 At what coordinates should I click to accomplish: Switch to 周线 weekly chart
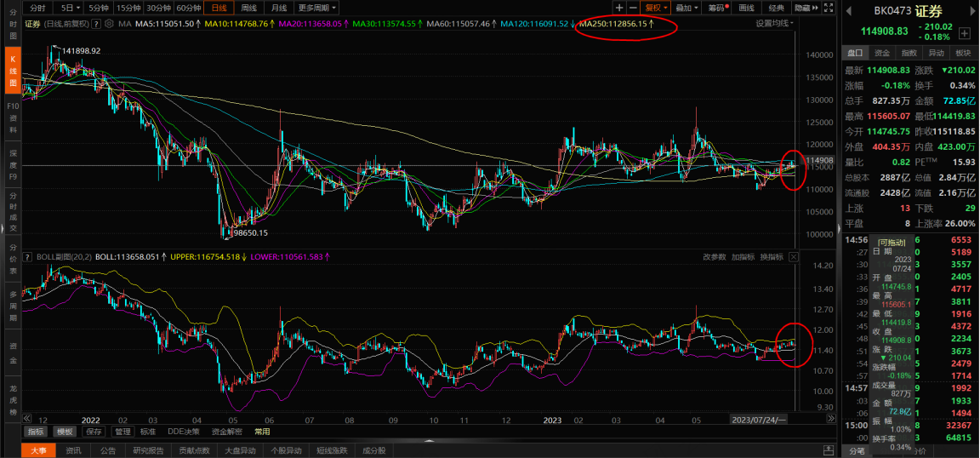[248, 9]
